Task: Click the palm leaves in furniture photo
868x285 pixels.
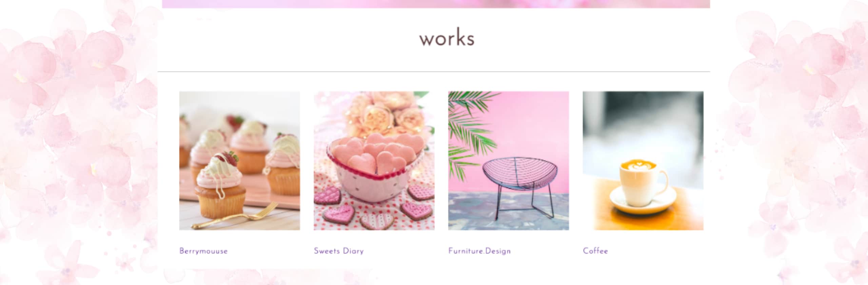Action: 470,131
